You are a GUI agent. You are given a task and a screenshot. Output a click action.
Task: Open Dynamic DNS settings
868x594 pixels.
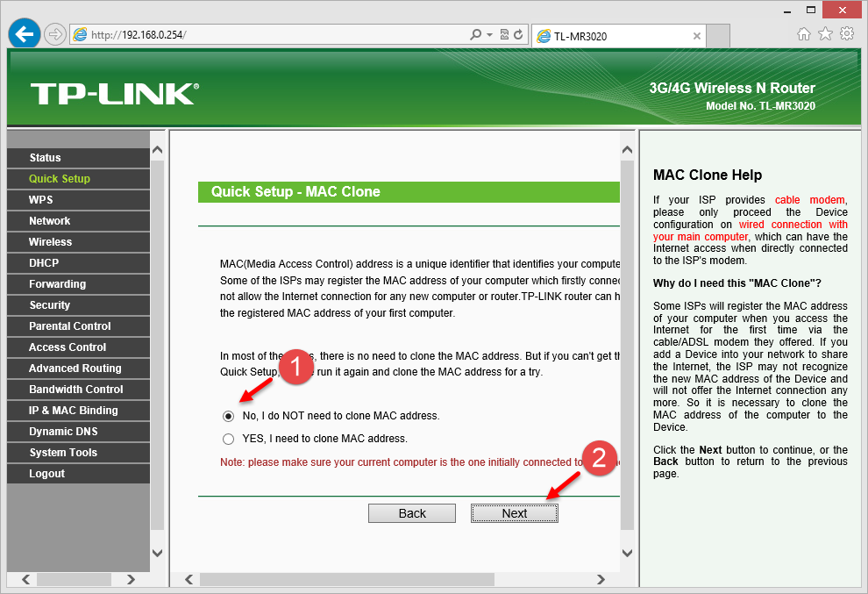(79, 431)
